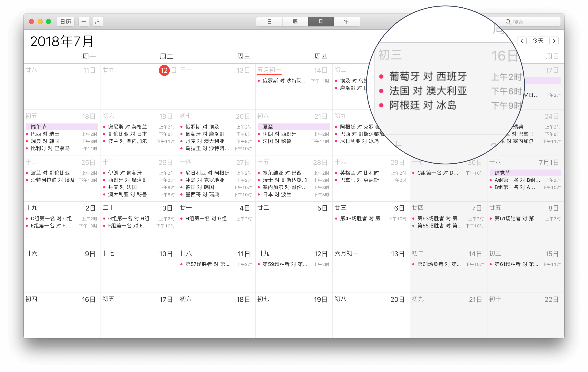Open the 日历 calendars list button
This screenshot has width=588, height=372.
66,22
